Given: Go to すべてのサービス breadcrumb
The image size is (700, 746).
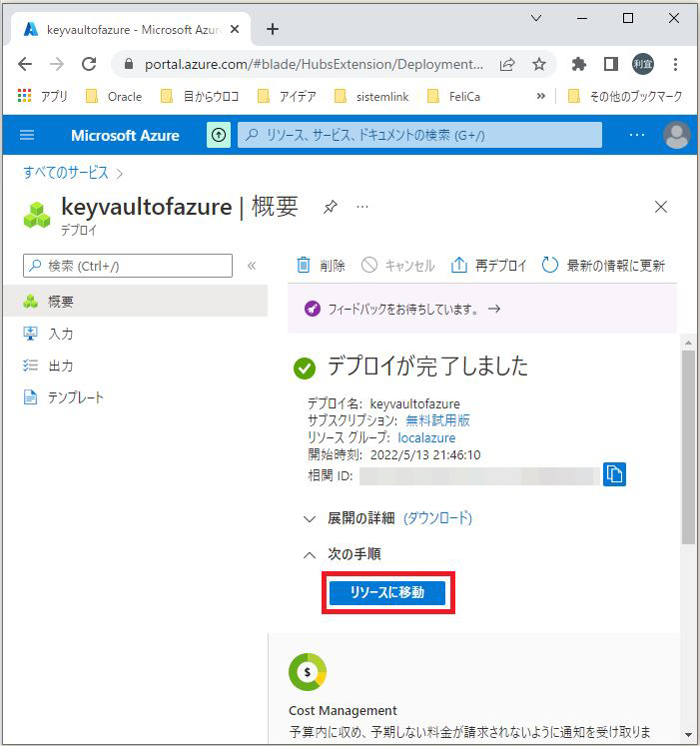Looking at the screenshot, I should pyautogui.click(x=66, y=172).
